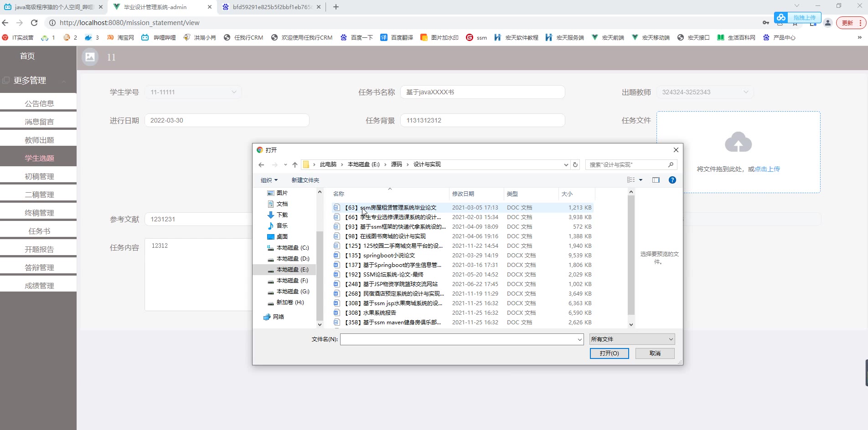This screenshot has width=868, height=430.
Task: Collapse the 更多管理 sidebar section
Action: [x=64, y=81]
